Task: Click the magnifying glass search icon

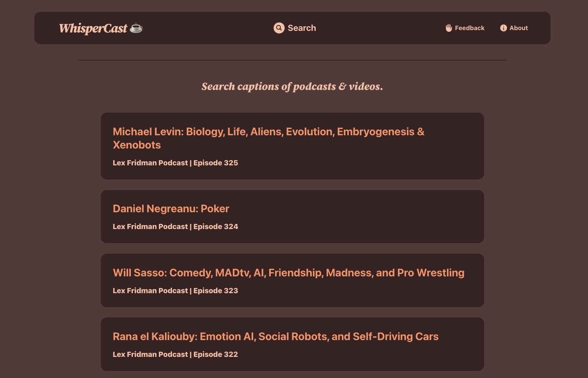Action: pos(279,28)
